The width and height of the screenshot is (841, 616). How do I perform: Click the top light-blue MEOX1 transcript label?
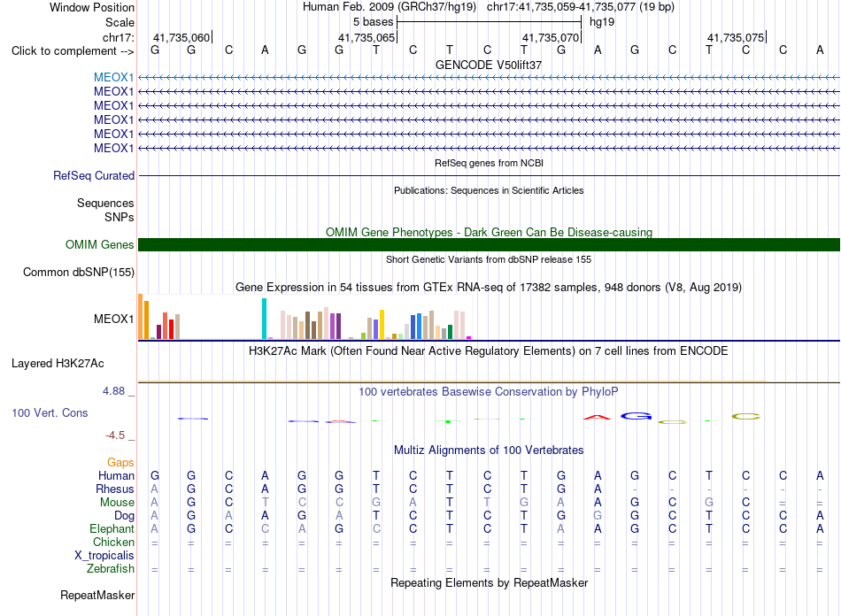[113, 77]
